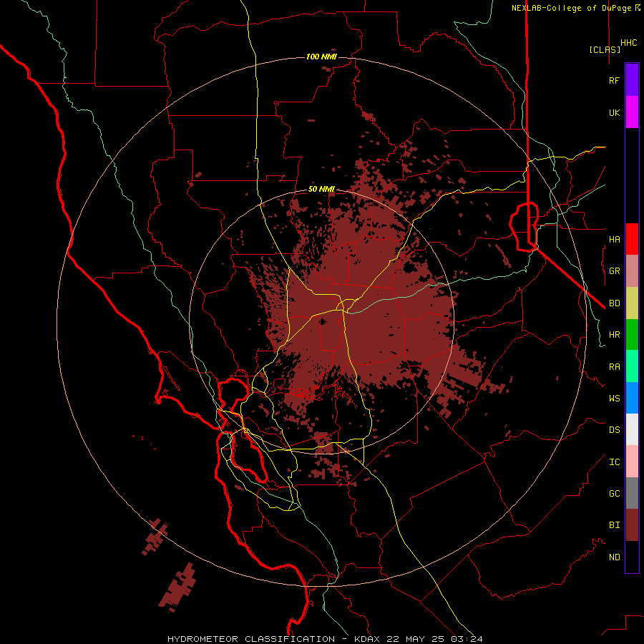Screen dimensions: 644x644
Task: Click the '[CLAS]' units label
Action: 605,49
